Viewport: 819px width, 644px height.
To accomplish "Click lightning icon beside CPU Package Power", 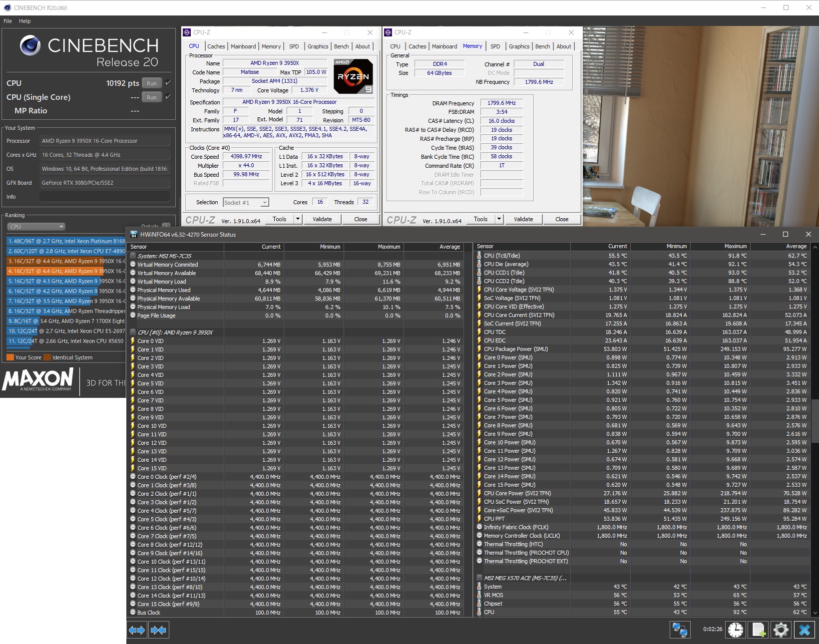I will point(479,349).
